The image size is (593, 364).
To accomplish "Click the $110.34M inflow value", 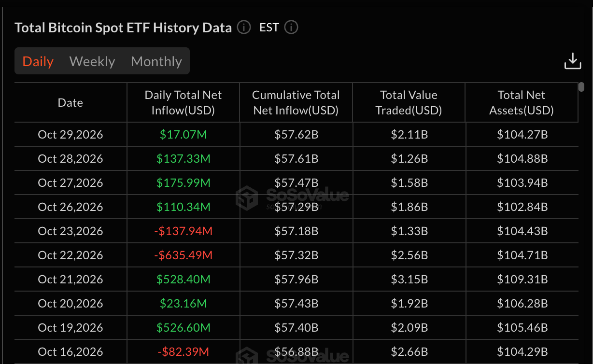I will pyautogui.click(x=184, y=207).
